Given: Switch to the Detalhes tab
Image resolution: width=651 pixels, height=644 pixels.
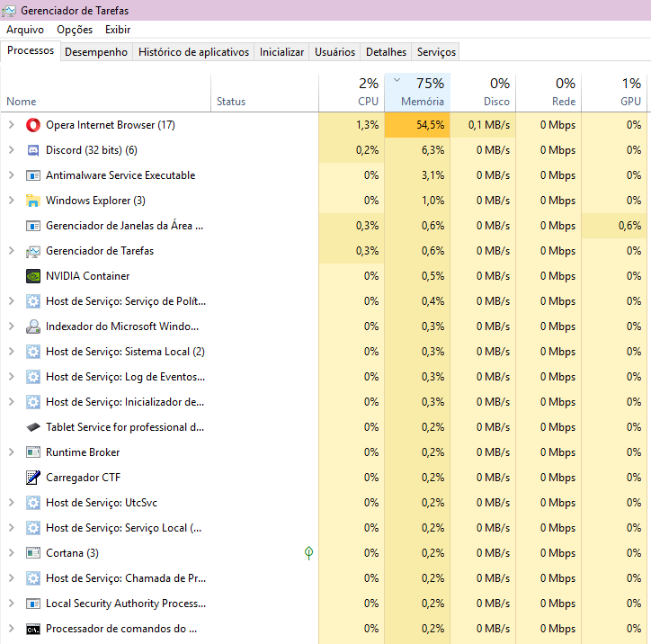Looking at the screenshot, I should click(386, 52).
